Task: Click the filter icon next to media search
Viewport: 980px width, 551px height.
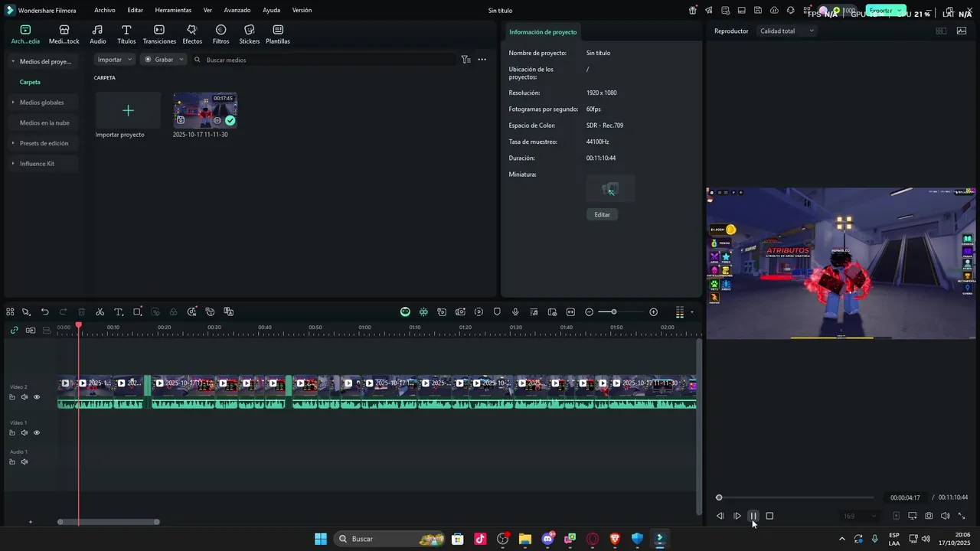Action: (x=465, y=59)
